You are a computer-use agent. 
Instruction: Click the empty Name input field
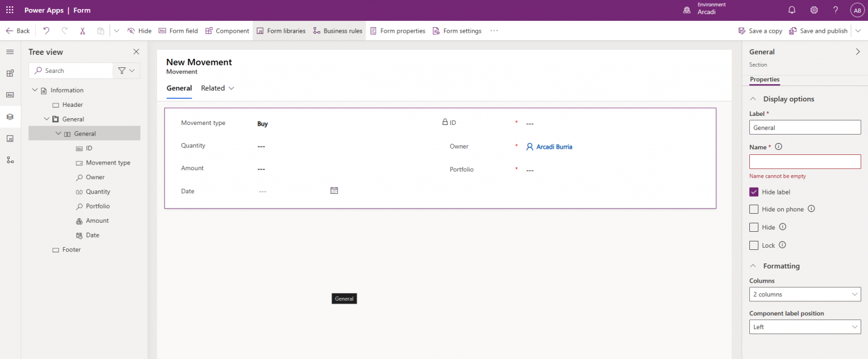pos(805,162)
